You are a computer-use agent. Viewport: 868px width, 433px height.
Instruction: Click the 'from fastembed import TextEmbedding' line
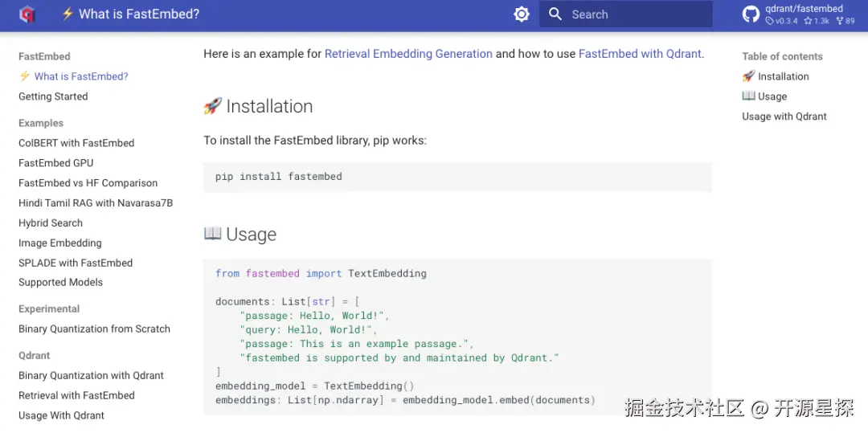click(321, 273)
